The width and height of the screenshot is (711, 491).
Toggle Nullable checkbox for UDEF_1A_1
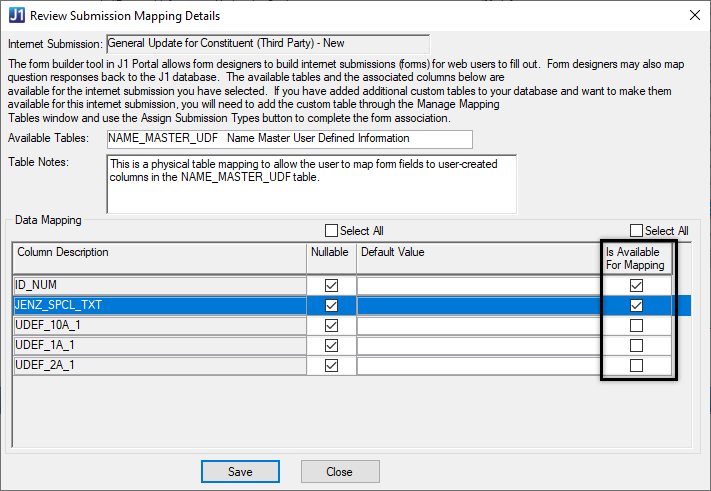coord(331,345)
